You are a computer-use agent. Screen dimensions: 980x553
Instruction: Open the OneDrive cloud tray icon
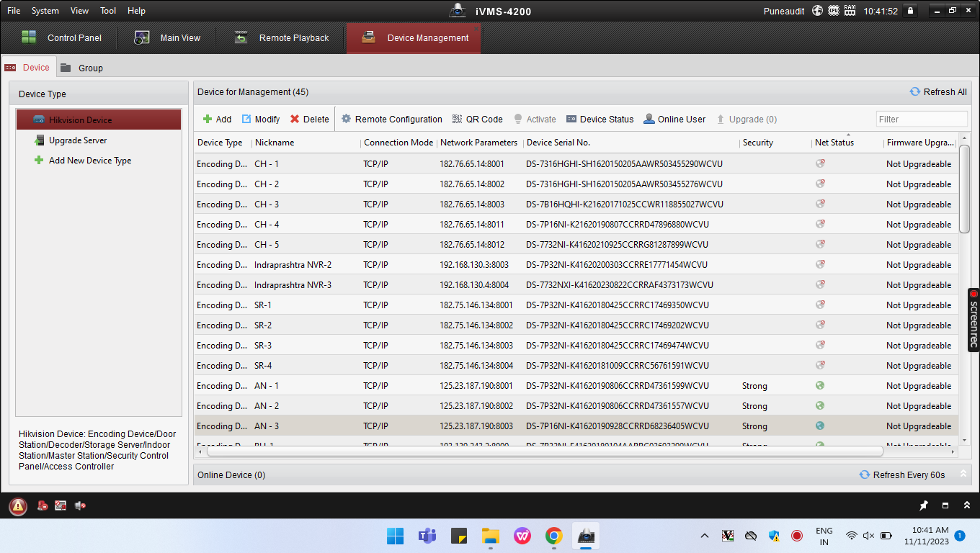pos(751,536)
